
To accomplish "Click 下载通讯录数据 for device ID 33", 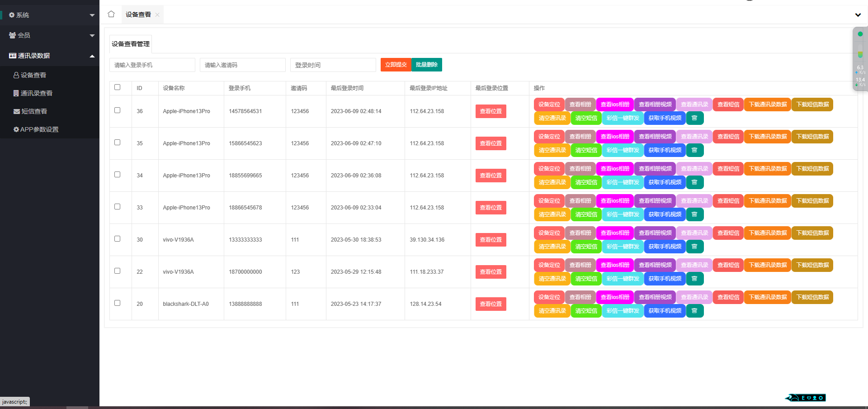I will [768, 201].
